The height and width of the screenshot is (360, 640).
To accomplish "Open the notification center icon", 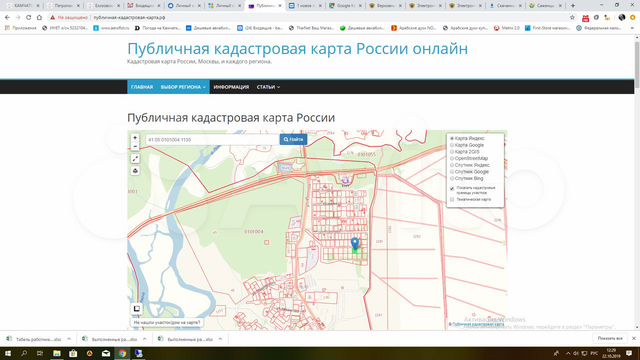I will point(629,353).
